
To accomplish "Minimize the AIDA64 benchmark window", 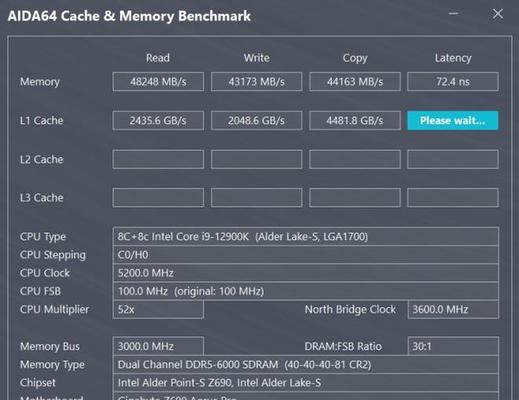I will [x=453, y=14].
